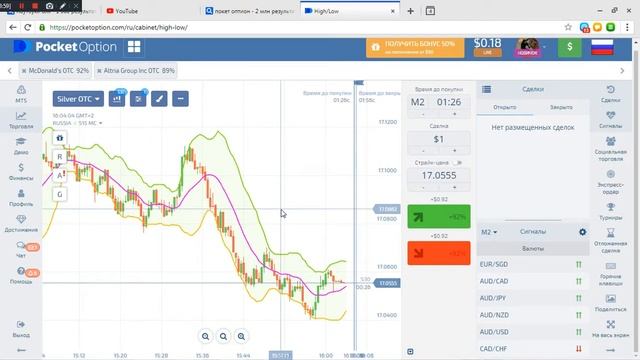Click the middle zoom reset magnifier
640x360 pixels.
223,336
